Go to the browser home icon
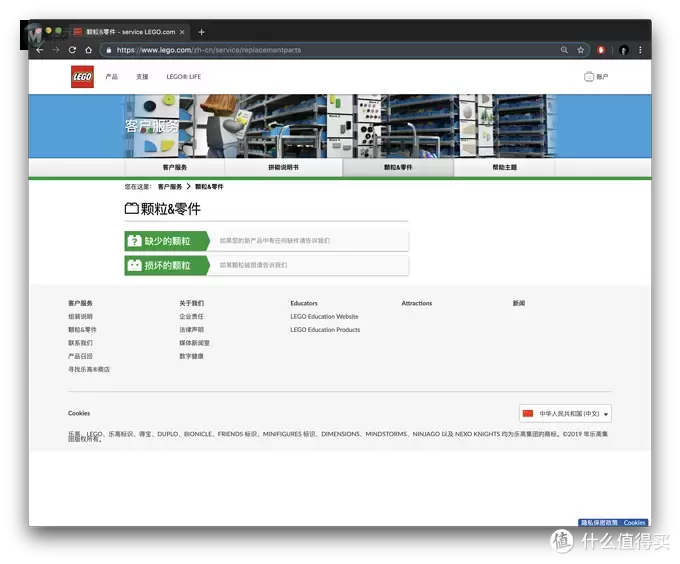Screen dimensions: 680x564 (88, 50)
